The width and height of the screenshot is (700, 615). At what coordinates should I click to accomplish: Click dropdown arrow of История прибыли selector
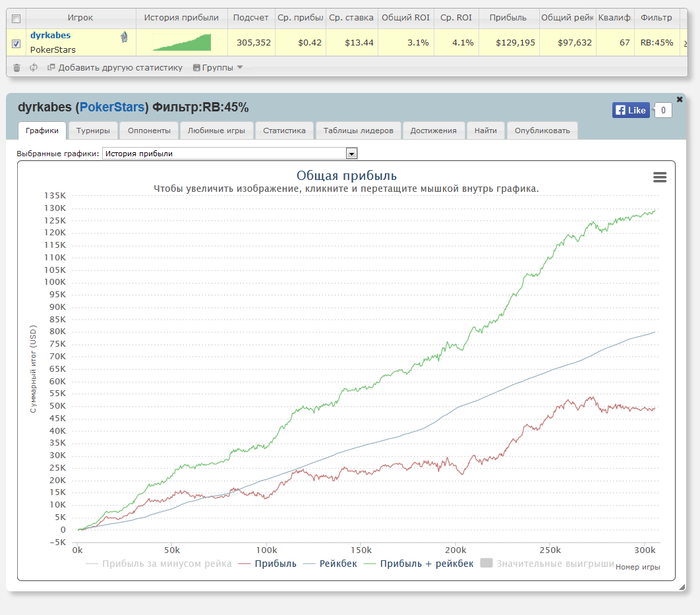pos(352,154)
